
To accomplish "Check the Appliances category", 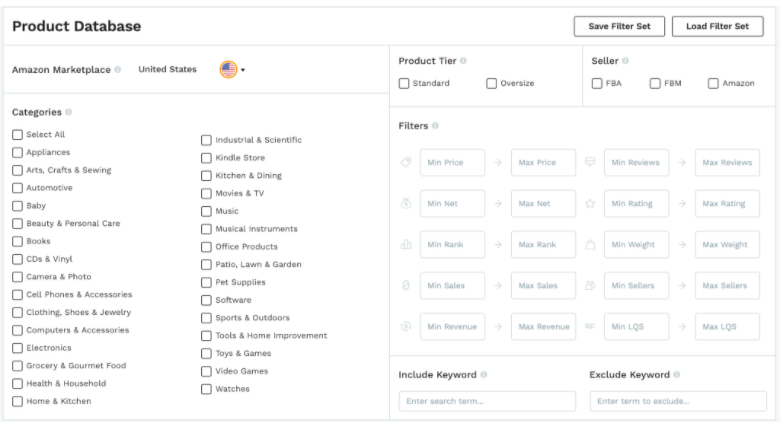I will [18, 152].
